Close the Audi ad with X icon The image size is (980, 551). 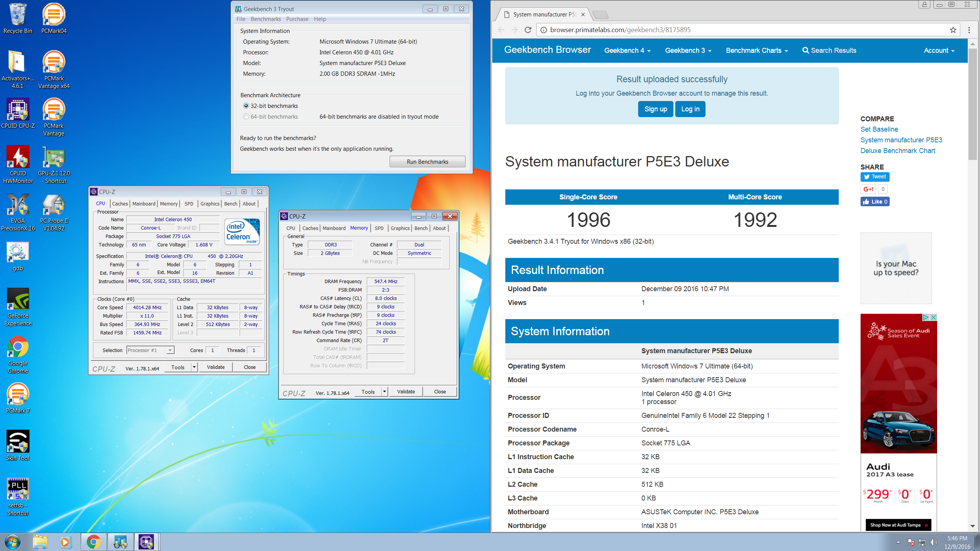point(933,317)
